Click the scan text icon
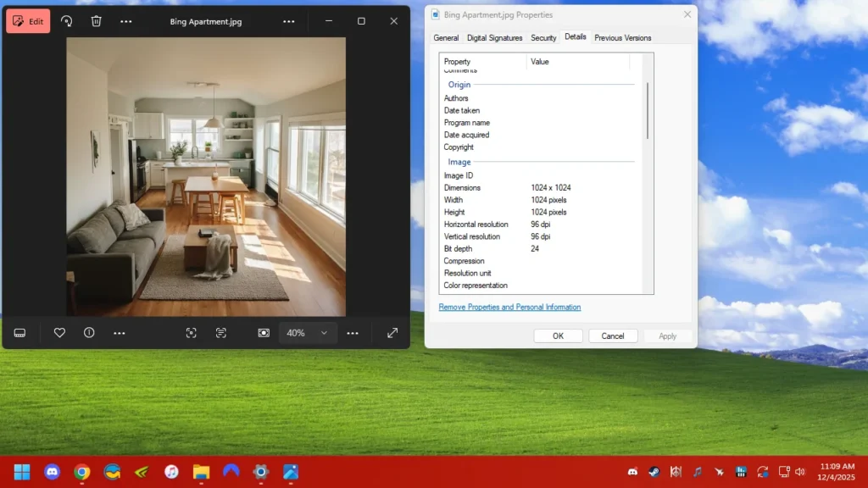The width and height of the screenshot is (868, 488). click(221, 333)
